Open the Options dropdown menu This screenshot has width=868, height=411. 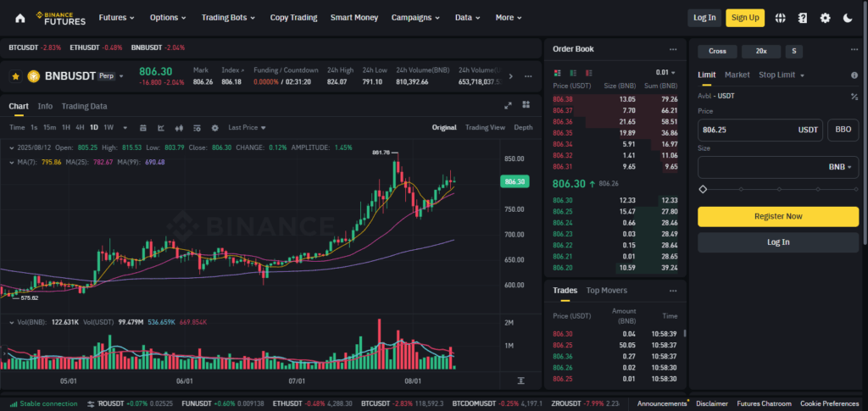point(168,18)
